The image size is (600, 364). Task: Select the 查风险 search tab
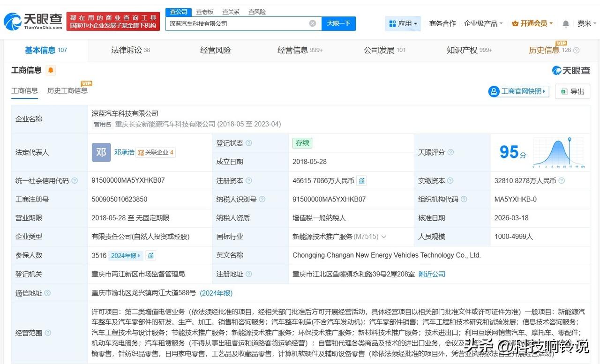tap(257, 12)
